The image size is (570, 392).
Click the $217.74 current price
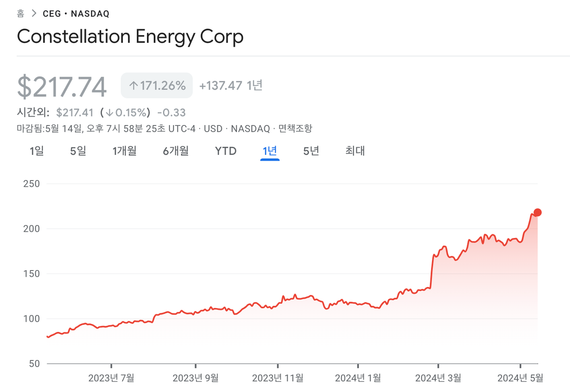pyautogui.click(x=62, y=87)
